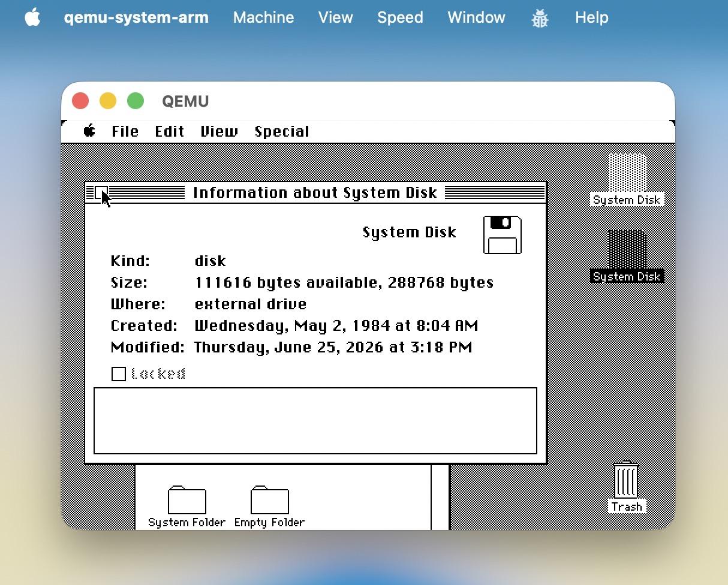Image resolution: width=728 pixels, height=585 pixels.
Task: Click the 'Size:' label
Action: 129,283
